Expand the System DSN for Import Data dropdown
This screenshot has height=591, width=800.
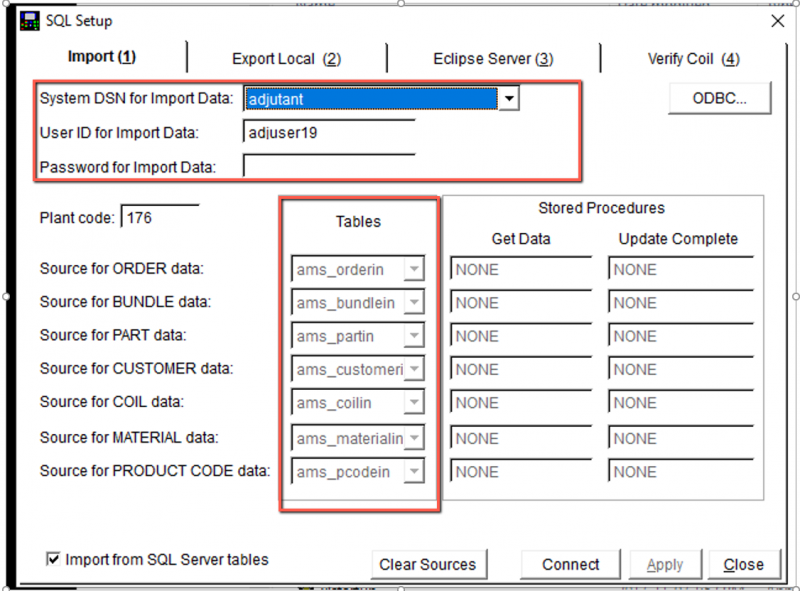click(x=509, y=99)
